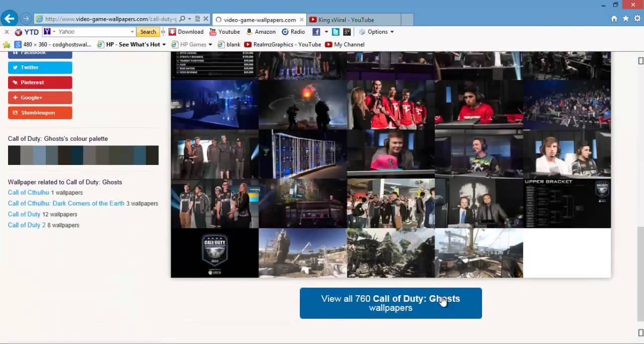
Task: Click the Google+ icon in toolbar
Action: pos(347,32)
